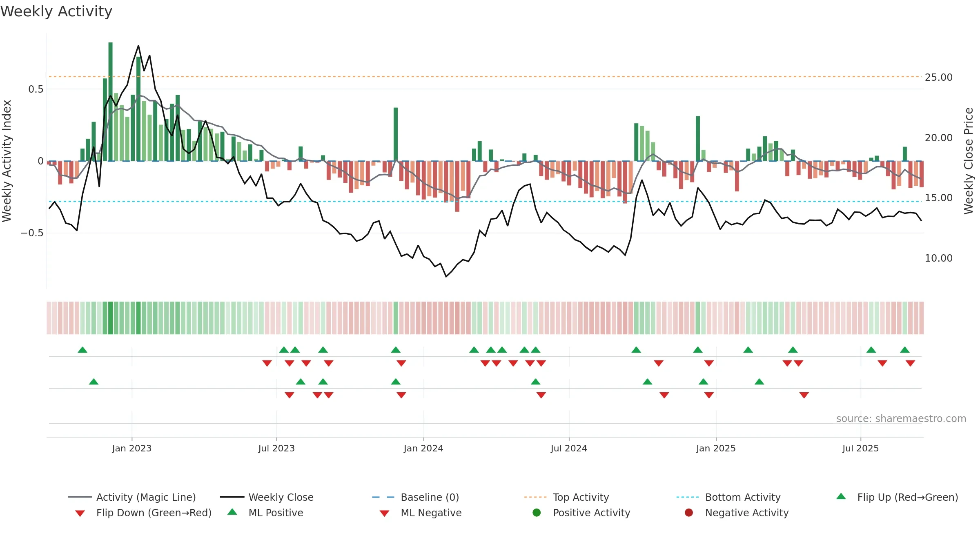This screenshot has width=980, height=551.
Task: Click the "0.5" left axis tick label
Action: (x=36, y=89)
